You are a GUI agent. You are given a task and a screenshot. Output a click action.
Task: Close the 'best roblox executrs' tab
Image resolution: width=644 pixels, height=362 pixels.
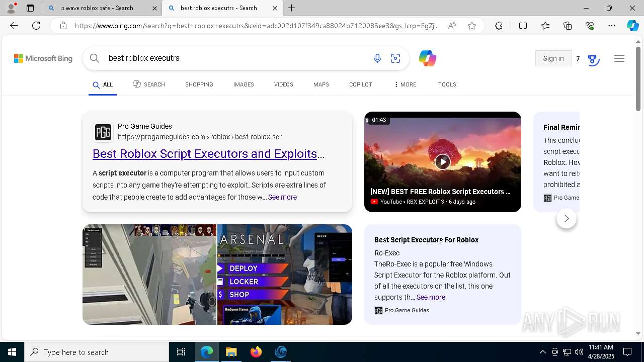pos(275,8)
